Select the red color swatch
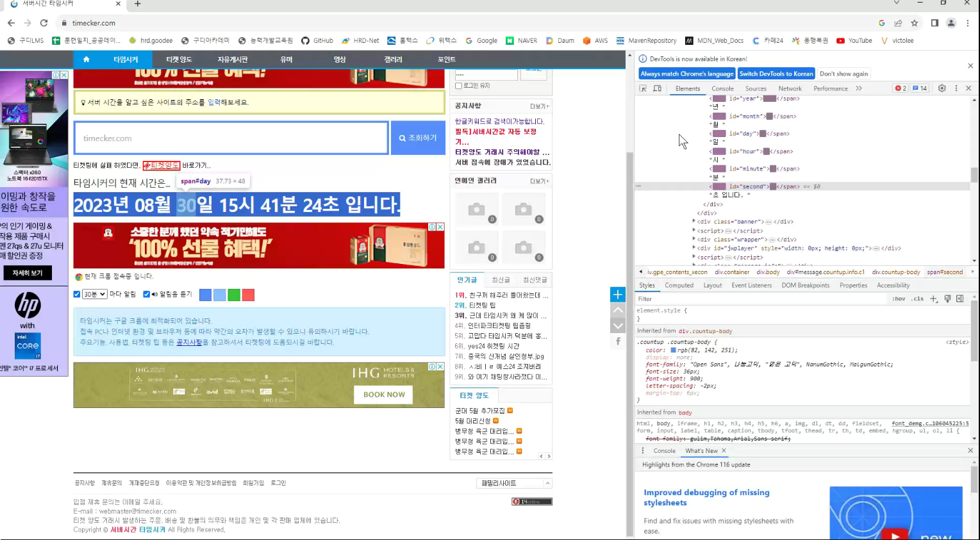The height and width of the screenshot is (540, 980). coord(249,295)
